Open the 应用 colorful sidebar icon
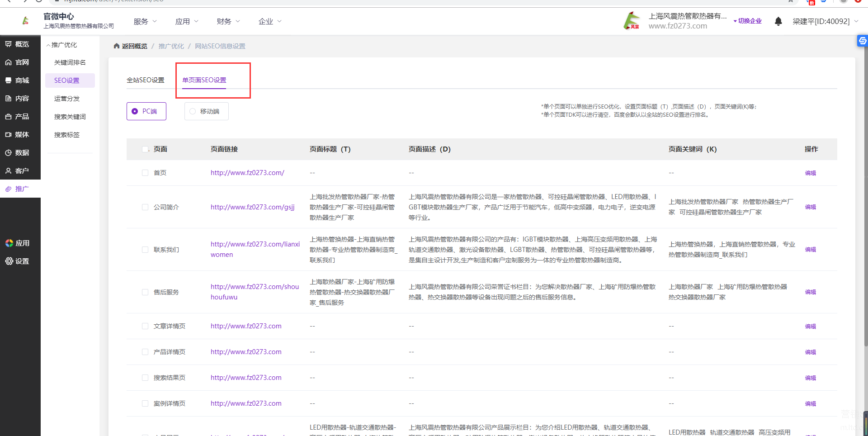This screenshot has height=436, width=868. (9, 243)
